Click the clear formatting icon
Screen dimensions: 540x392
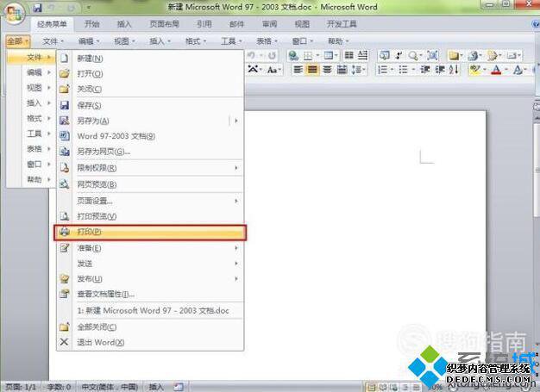point(253,70)
